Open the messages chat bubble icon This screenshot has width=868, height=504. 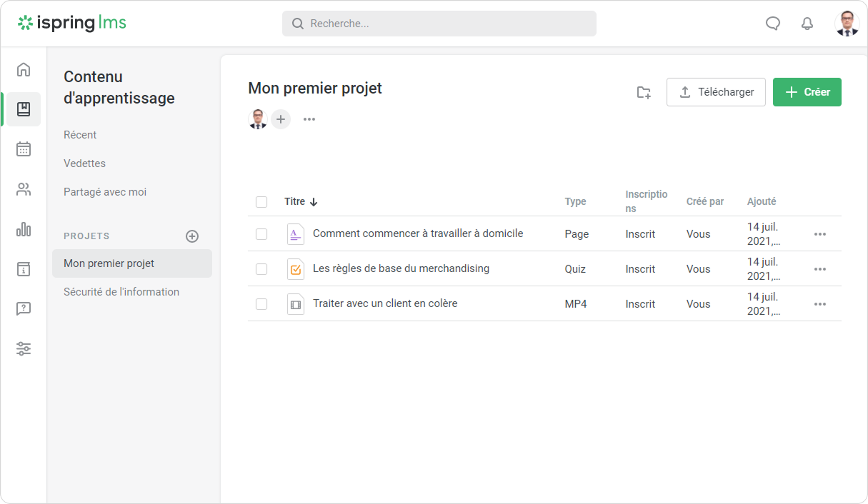(x=772, y=24)
